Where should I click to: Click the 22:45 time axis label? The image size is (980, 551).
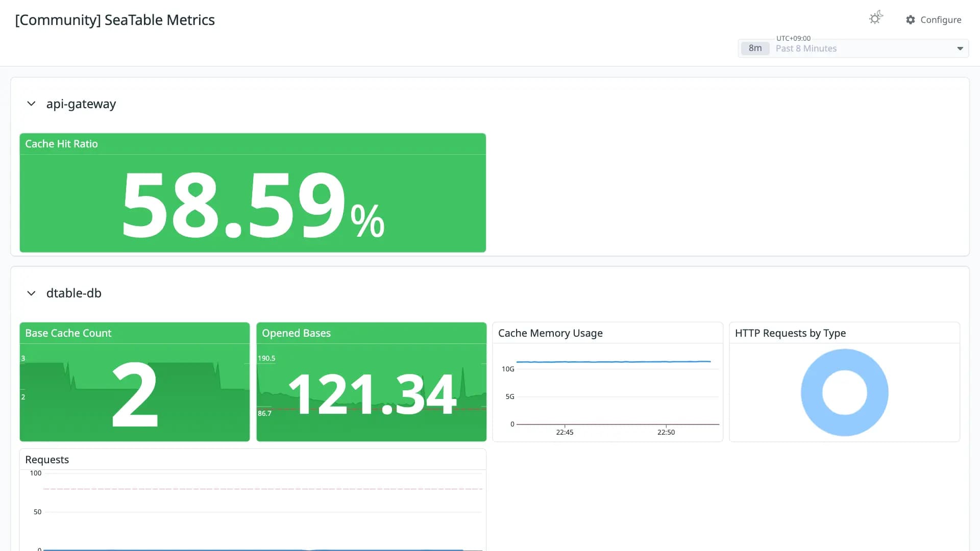pyautogui.click(x=565, y=432)
